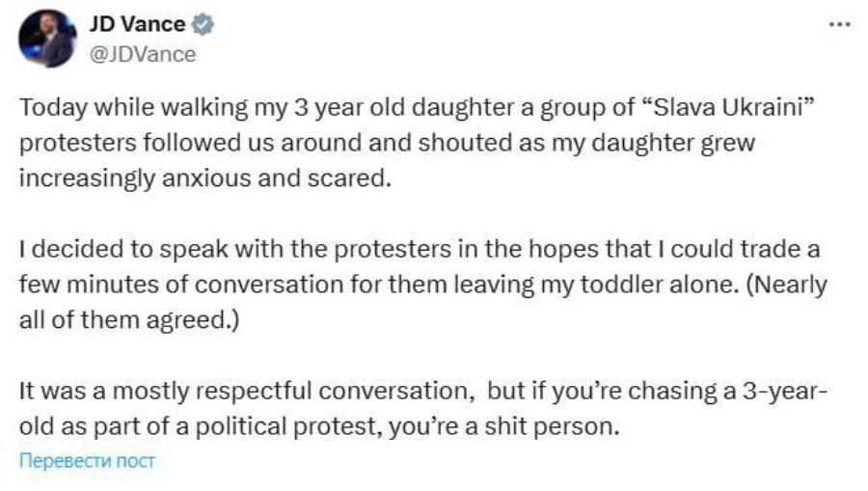Click the line starting "It was a mostly respectful"
The image size is (868, 491).
click(423, 391)
